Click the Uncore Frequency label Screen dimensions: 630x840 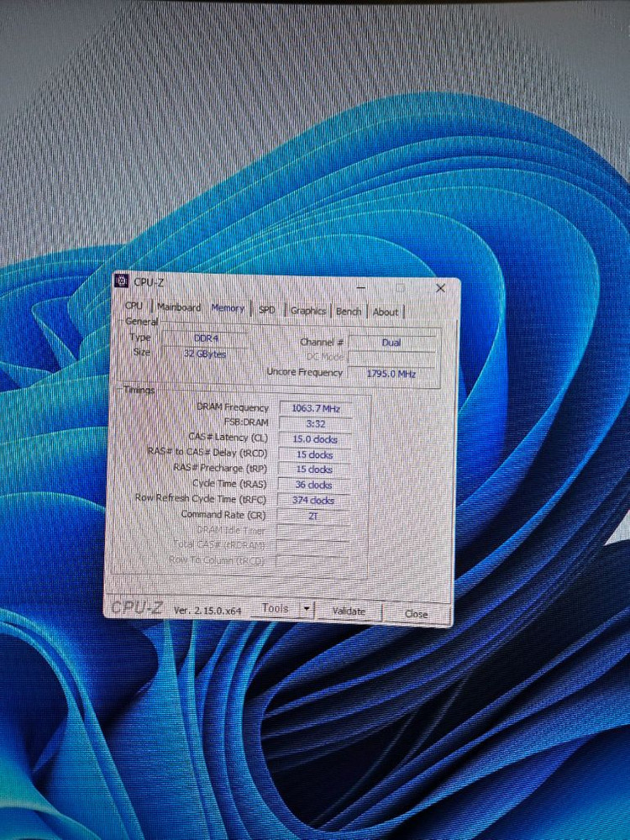click(x=304, y=372)
